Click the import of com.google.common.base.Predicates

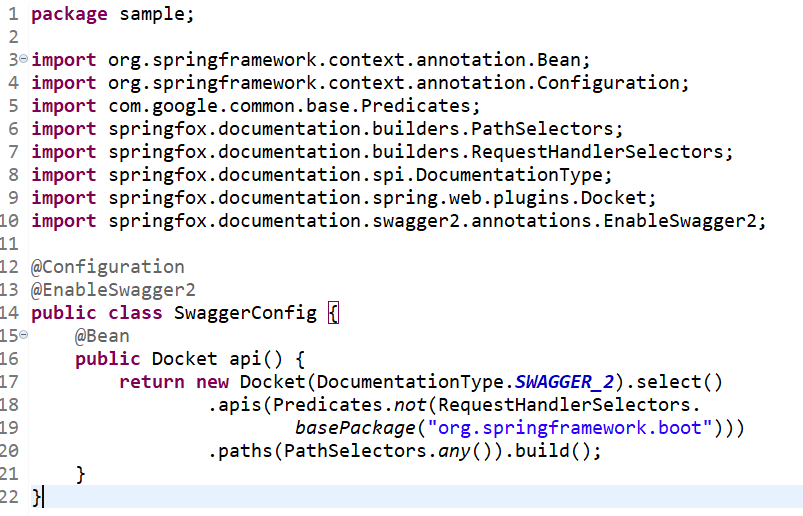coord(256,106)
